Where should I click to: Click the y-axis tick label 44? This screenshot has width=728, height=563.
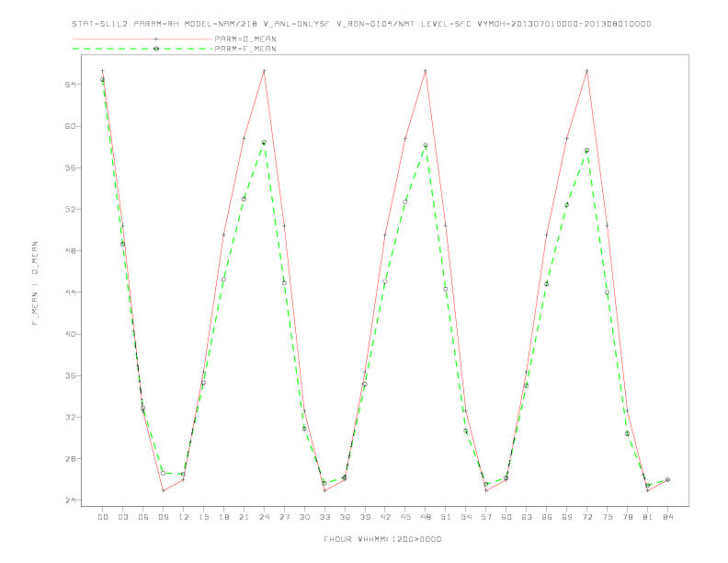coord(71,293)
